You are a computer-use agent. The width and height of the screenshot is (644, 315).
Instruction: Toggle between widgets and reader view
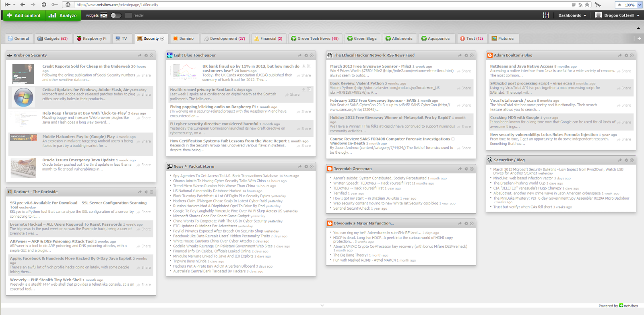coord(116,15)
